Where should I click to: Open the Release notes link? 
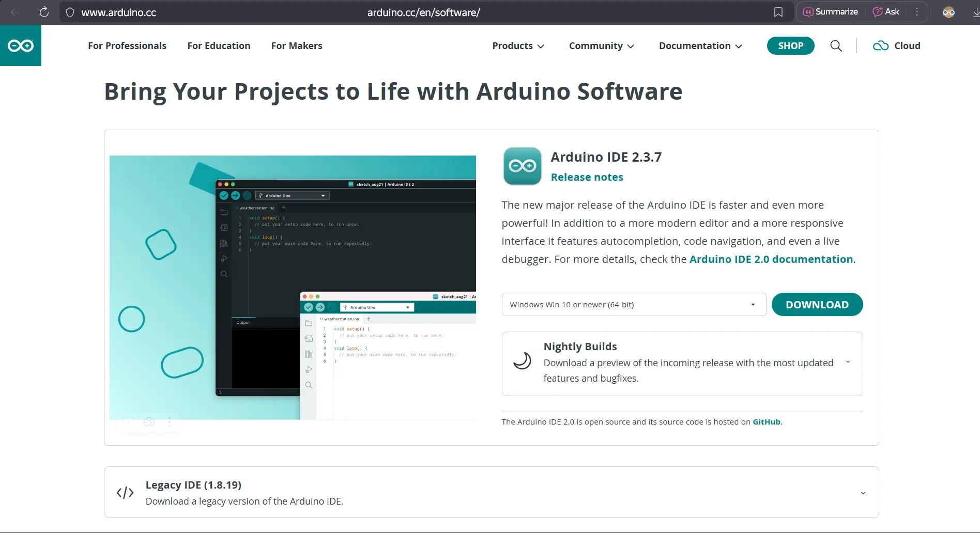(587, 177)
